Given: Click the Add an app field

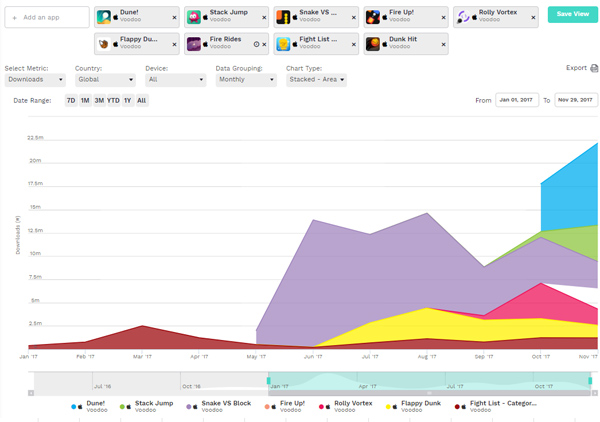Looking at the screenshot, I should [x=47, y=17].
